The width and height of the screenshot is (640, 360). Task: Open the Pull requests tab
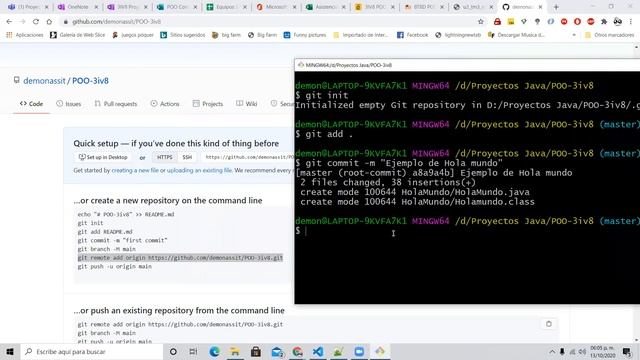(x=116, y=104)
